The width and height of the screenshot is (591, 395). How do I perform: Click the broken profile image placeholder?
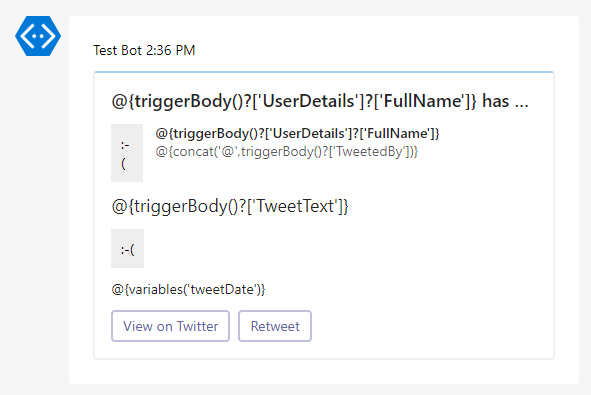click(127, 153)
